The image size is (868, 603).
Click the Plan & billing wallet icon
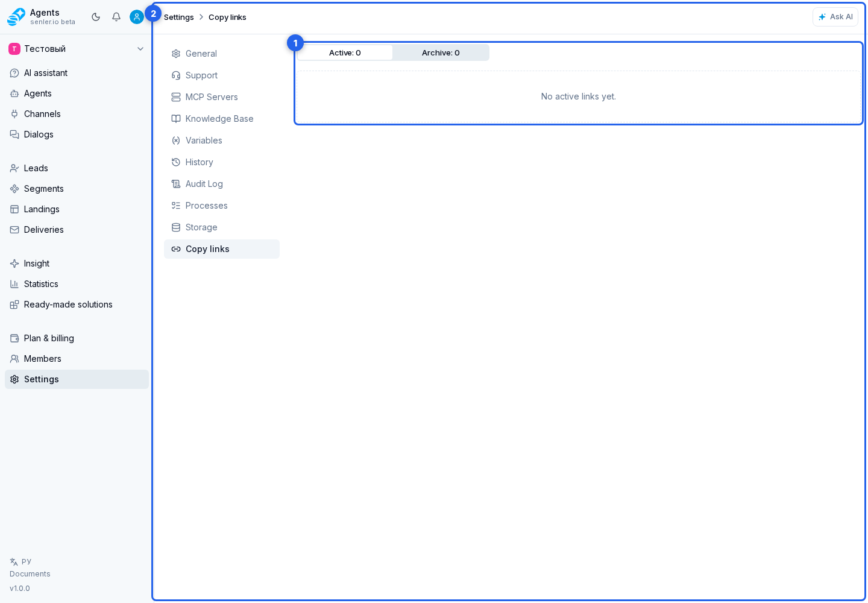click(x=14, y=338)
